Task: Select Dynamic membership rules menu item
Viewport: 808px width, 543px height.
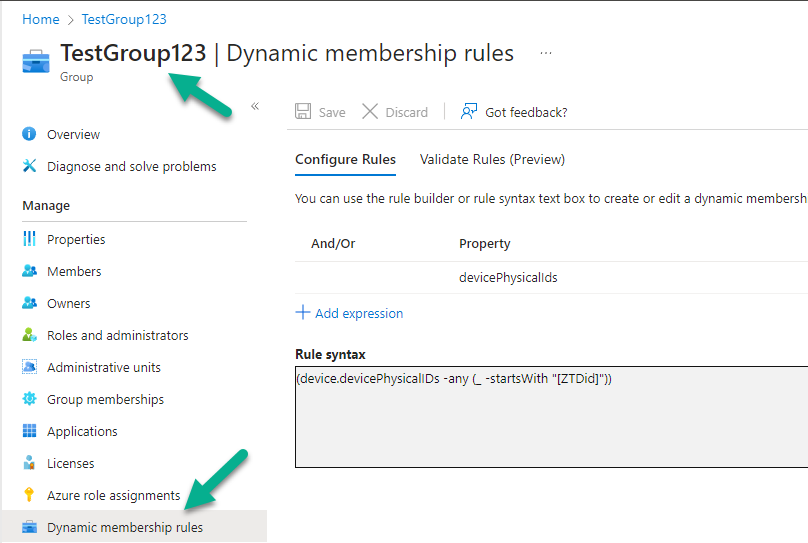Action: pyautogui.click(x=134, y=527)
